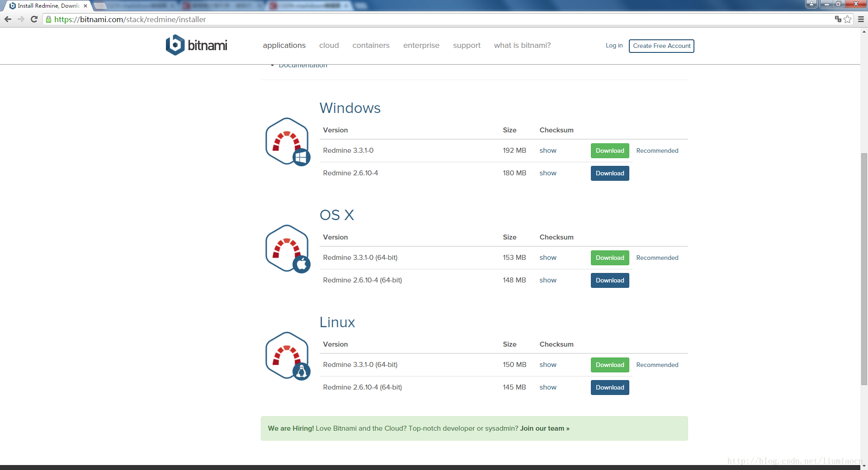The height and width of the screenshot is (470, 868).
Task: Open the support nav item
Action: 467,45
